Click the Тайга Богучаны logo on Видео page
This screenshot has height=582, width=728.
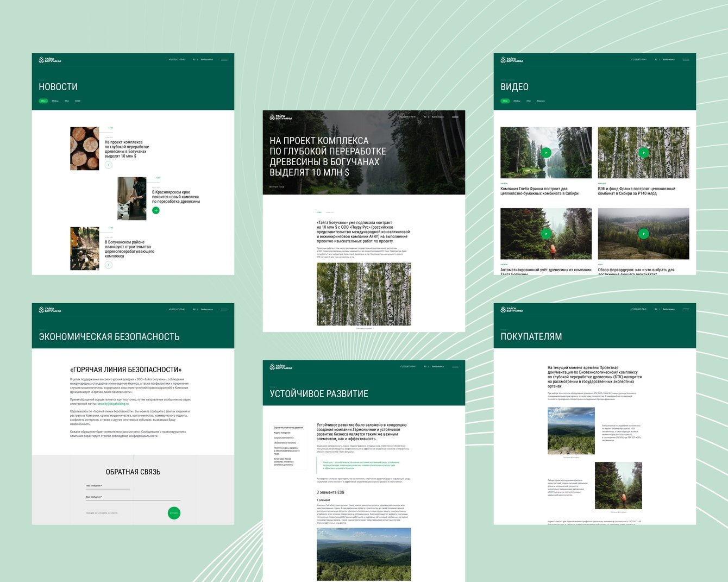(511, 60)
